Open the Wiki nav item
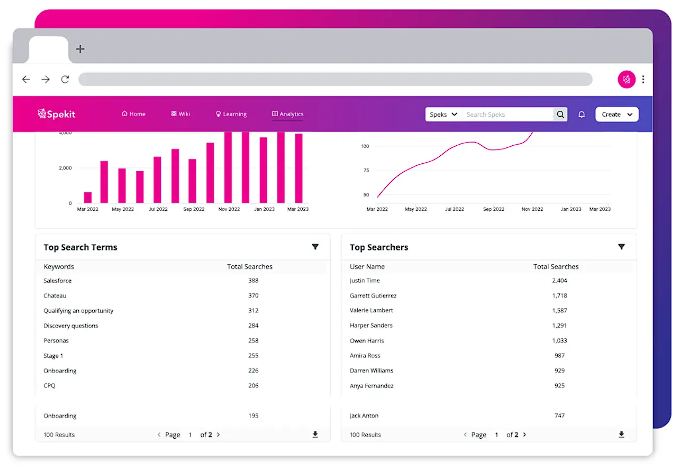Viewport: 677px width, 467px height. pyautogui.click(x=180, y=114)
